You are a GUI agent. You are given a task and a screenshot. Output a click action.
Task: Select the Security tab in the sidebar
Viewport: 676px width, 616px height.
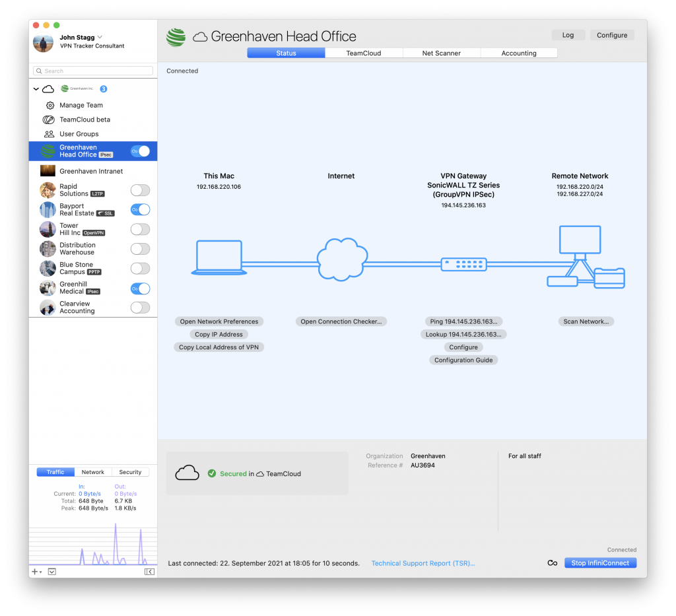tap(130, 472)
